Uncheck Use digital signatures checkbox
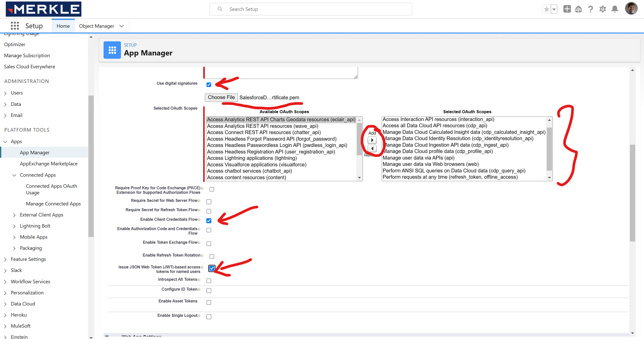 click(x=209, y=85)
